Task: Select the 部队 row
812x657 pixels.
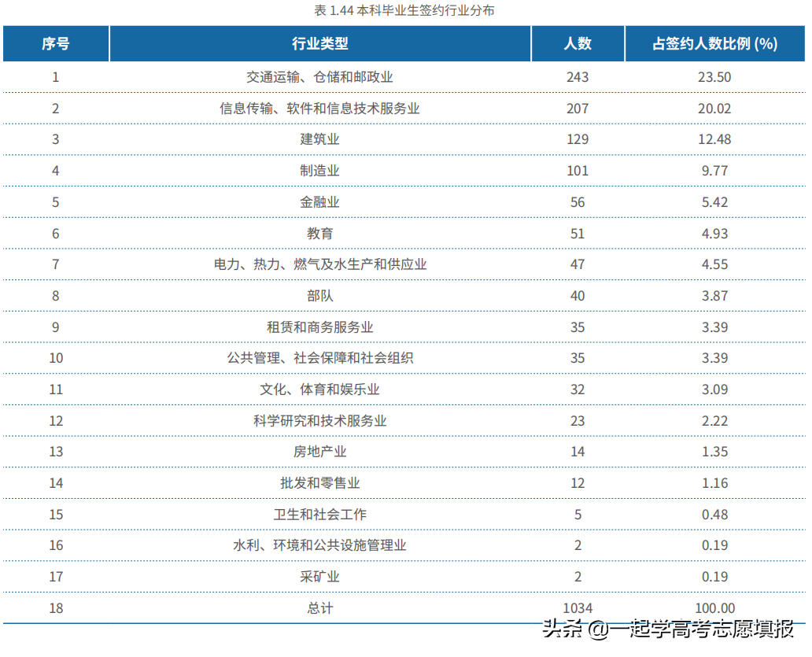Action: tap(319, 295)
